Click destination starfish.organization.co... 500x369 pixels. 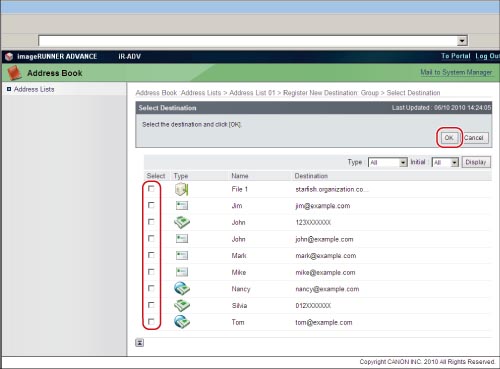tap(332, 189)
